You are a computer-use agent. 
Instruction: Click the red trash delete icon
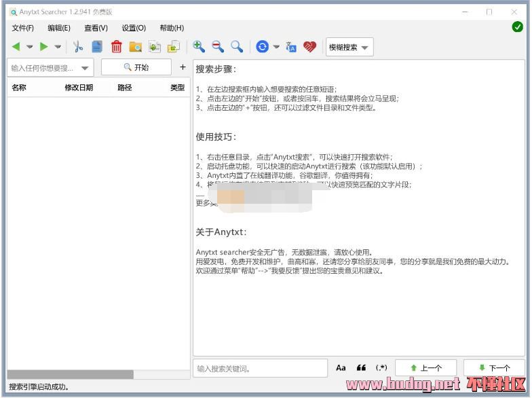117,46
